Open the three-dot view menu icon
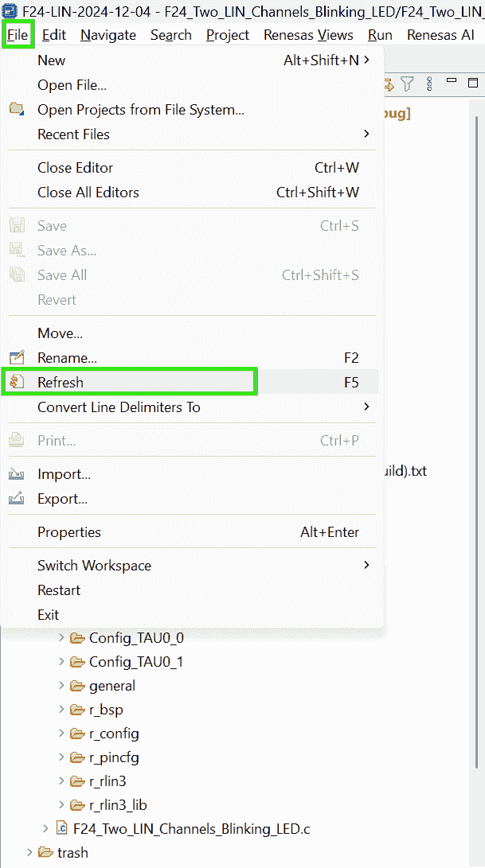This screenshot has height=868, width=485. pyautogui.click(x=429, y=84)
